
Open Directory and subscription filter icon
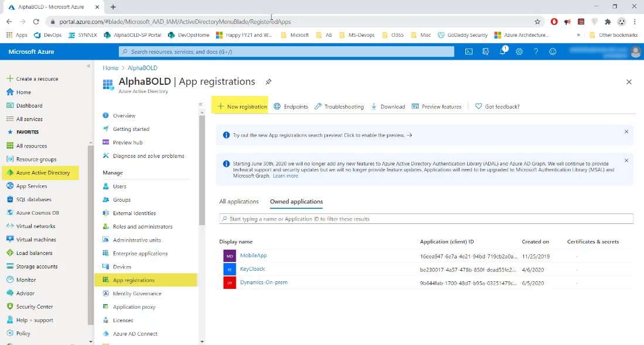[x=485, y=51]
